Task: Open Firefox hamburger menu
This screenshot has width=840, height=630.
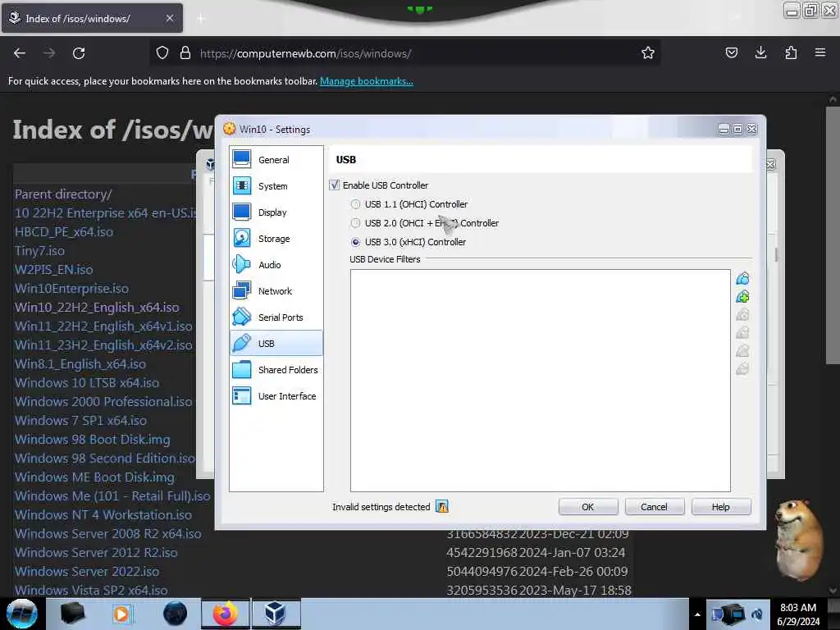Action: click(x=820, y=53)
